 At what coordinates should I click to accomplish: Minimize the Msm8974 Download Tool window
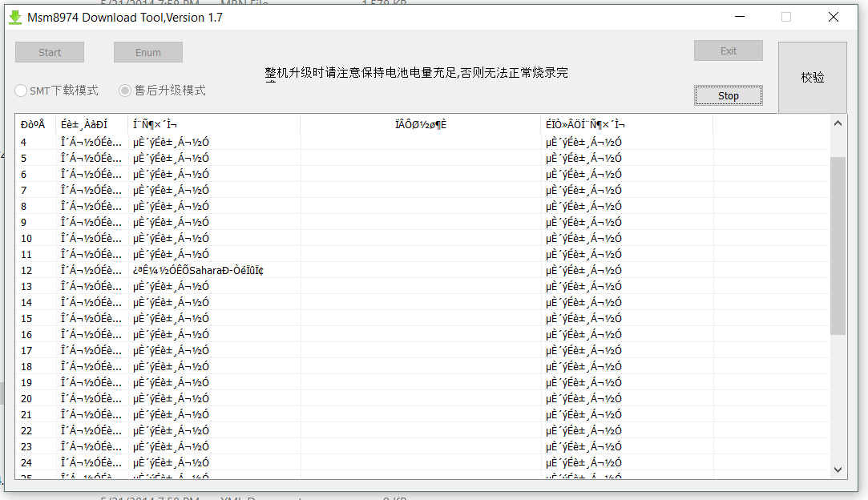740,17
